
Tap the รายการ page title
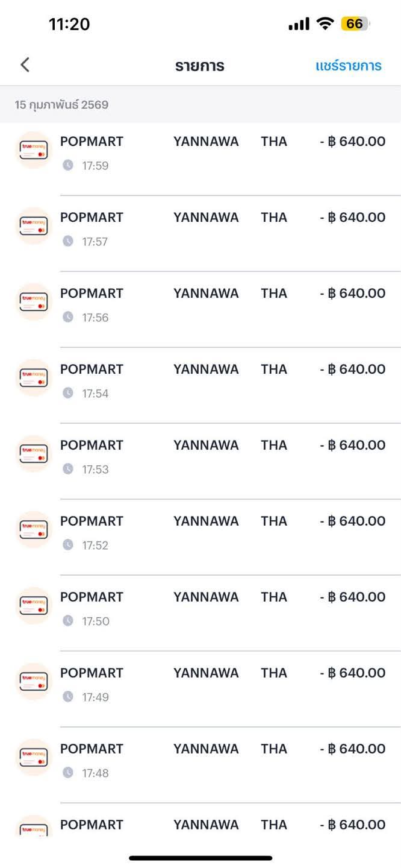tap(200, 66)
